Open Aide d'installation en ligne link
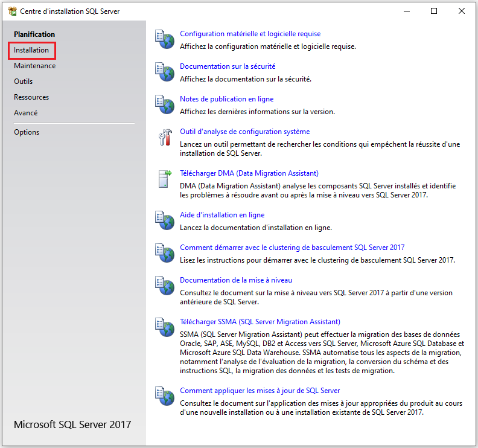The image size is (478, 448). 222,215
